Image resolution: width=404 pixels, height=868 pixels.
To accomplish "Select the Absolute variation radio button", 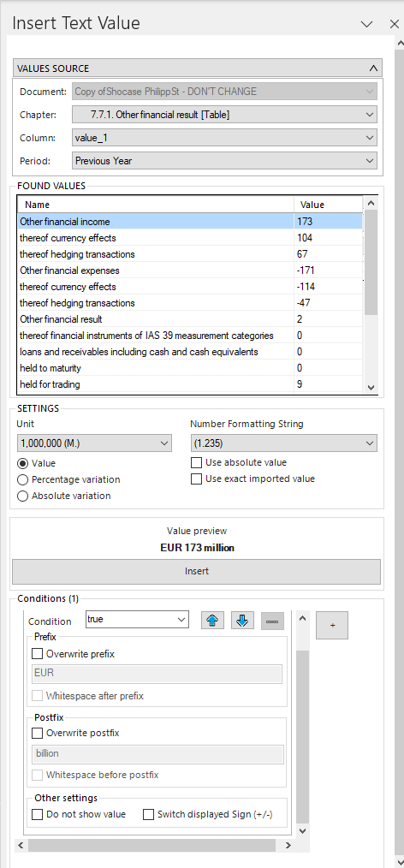I will pyautogui.click(x=23, y=496).
